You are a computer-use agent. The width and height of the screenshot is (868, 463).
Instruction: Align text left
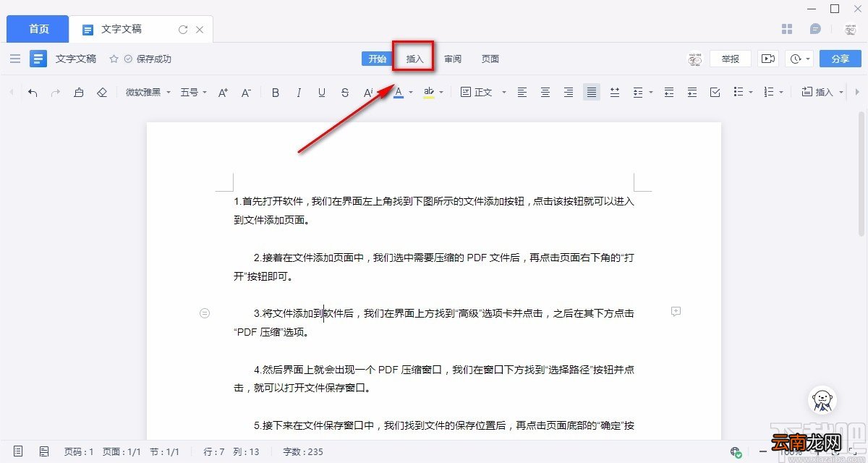click(x=522, y=92)
